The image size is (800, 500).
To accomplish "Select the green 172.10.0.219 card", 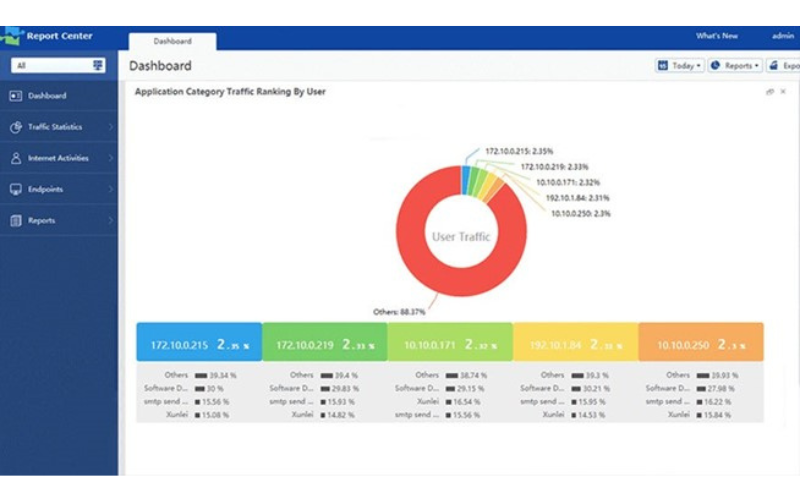I will click(325, 342).
